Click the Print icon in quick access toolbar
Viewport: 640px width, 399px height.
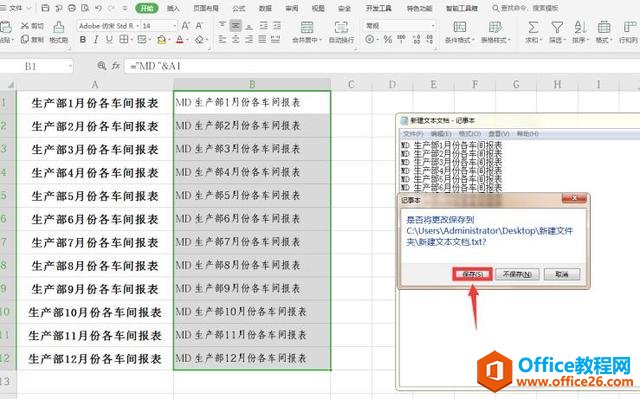click(x=72, y=8)
